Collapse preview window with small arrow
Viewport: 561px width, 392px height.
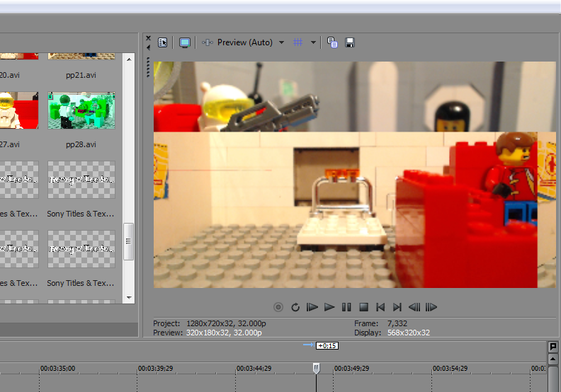coord(148,47)
